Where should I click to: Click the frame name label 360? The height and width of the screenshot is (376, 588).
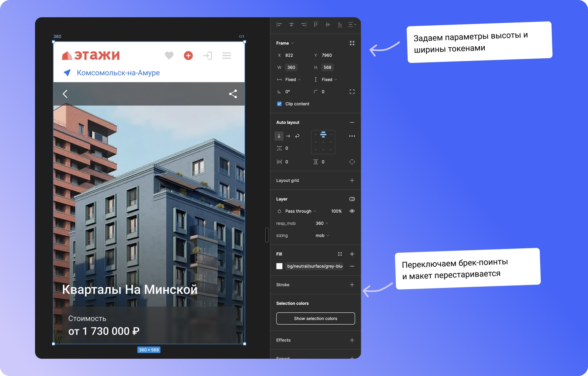(x=57, y=37)
